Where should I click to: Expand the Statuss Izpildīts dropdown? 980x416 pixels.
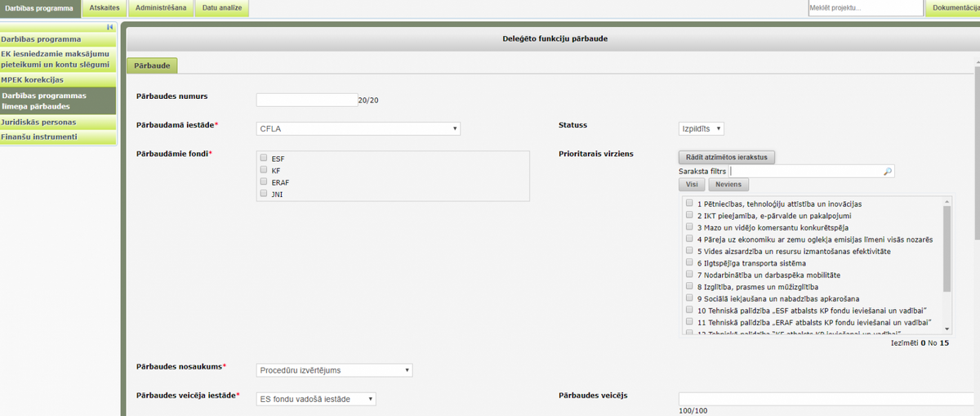point(702,128)
